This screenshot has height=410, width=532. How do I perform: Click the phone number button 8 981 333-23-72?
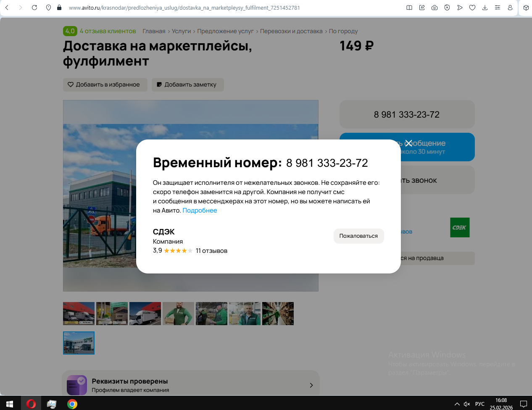pos(407,114)
